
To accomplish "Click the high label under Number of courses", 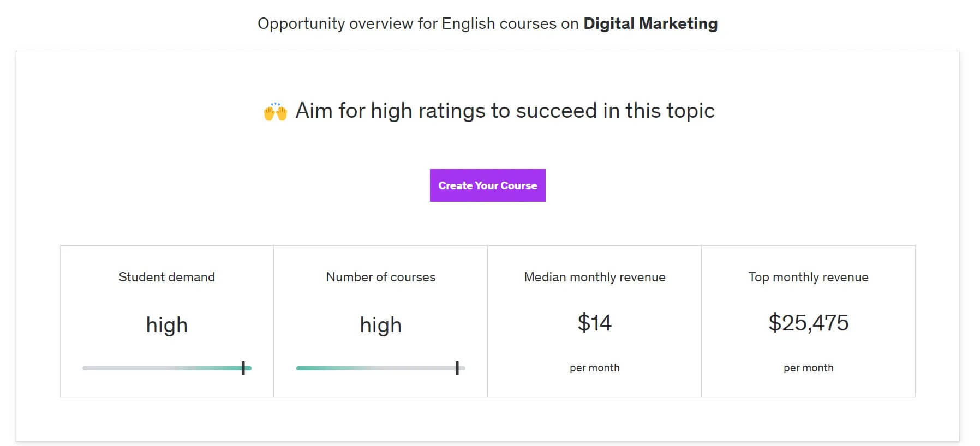I will 380,324.
